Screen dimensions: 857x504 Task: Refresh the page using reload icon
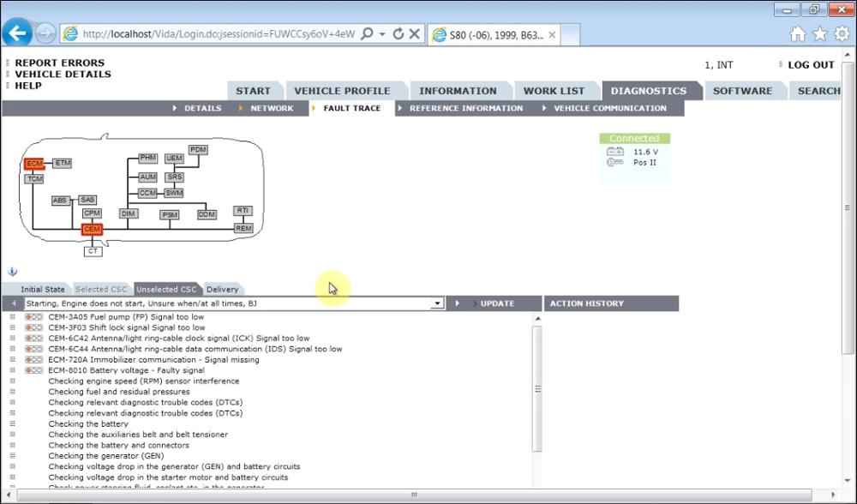(x=399, y=34)
